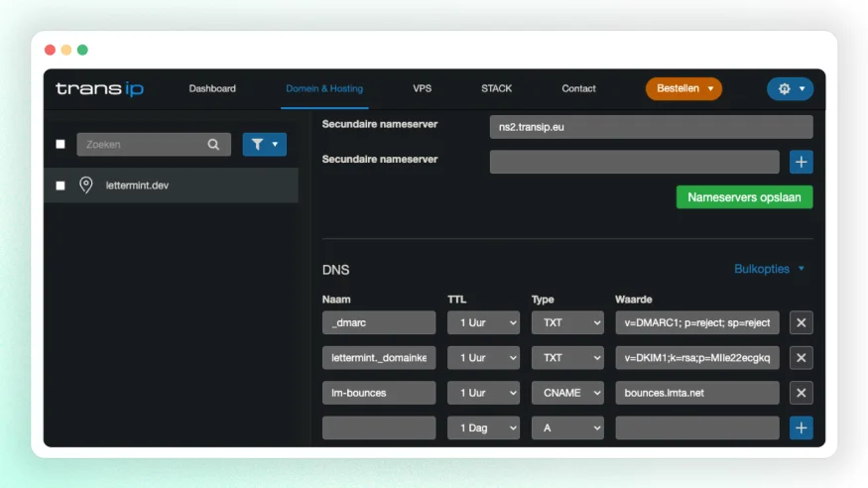
Task: Edit the bounces.lmta.net value field
Action: coord(697,393)
